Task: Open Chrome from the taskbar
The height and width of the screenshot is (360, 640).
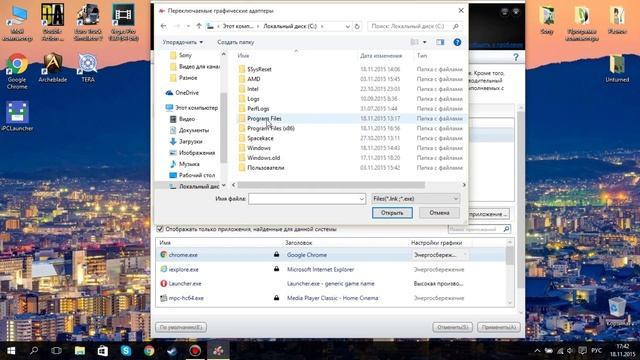Action: point(149,351)
